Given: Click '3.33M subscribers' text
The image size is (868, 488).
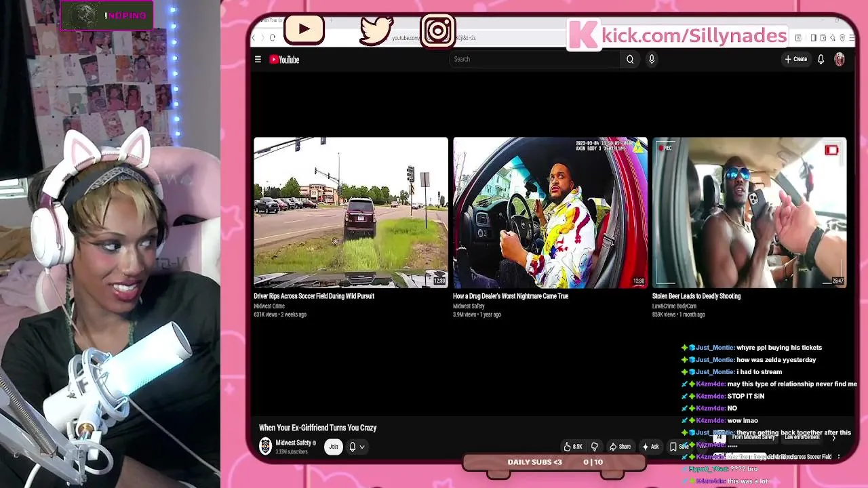Looking at the screenshot, I should [x=293, y=451].
